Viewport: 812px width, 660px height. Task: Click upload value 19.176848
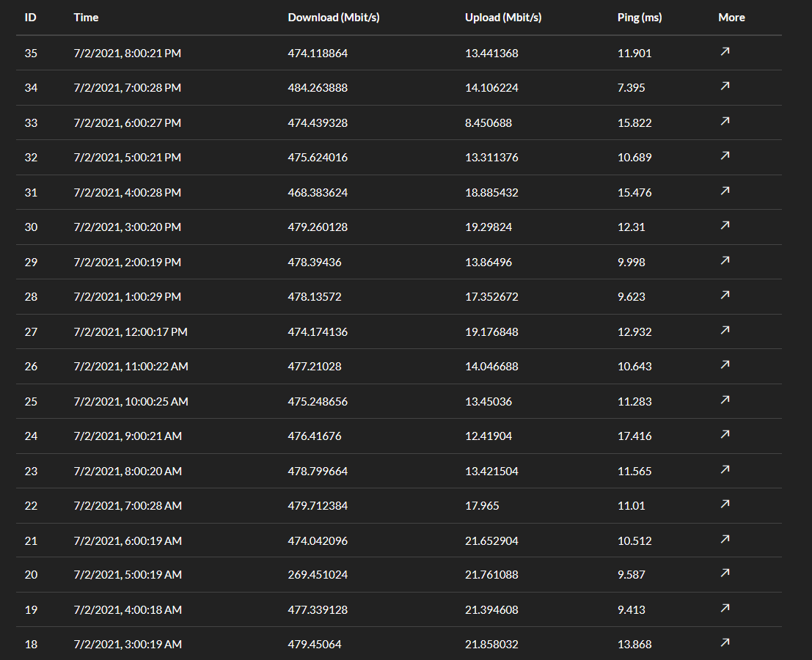click(491, 331)
